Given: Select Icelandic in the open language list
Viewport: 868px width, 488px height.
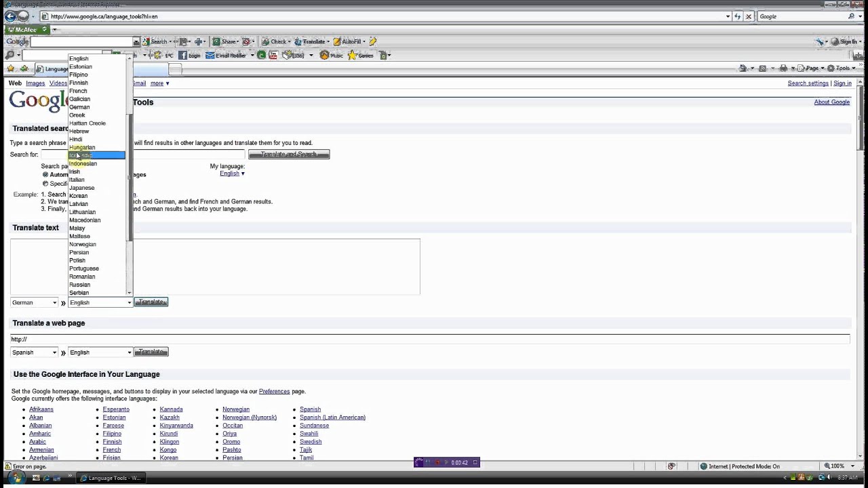Looking at the screenshot, I should pos(96,155).
